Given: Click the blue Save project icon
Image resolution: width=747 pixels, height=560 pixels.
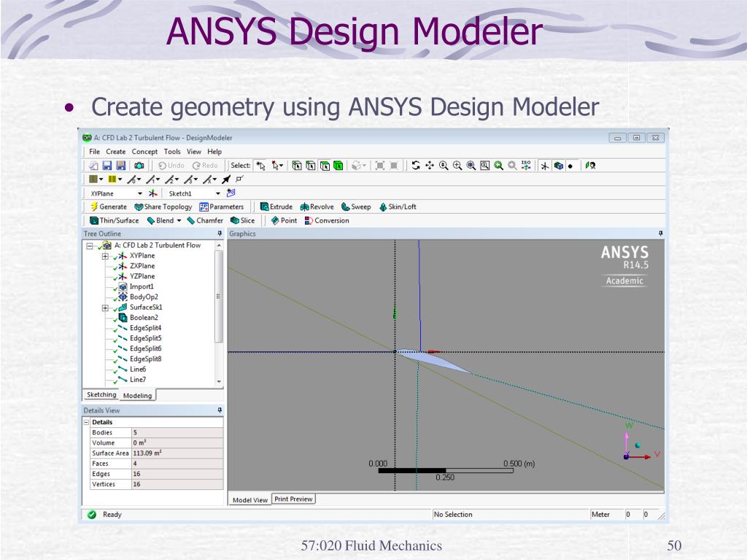Looking at the screenshot, I should point(107,166).
